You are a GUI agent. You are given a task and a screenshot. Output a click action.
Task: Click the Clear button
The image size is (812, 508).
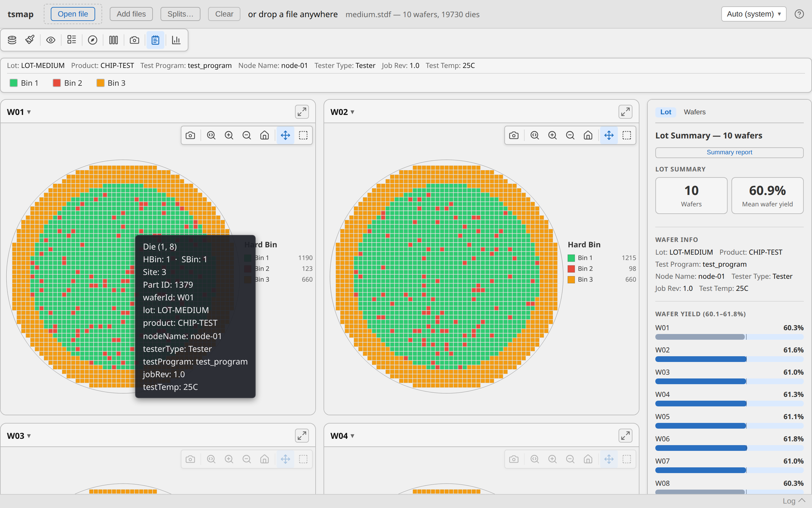224,14
